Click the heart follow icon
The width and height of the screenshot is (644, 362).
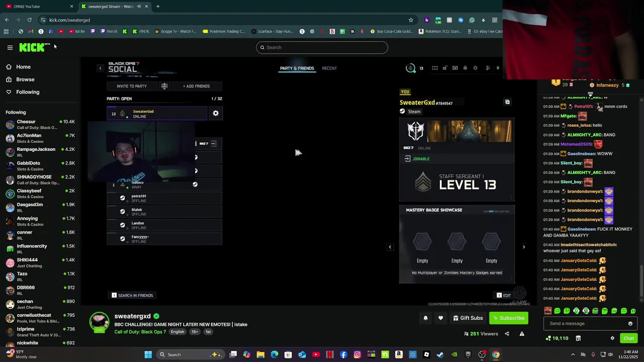click(x=441, y=318)
